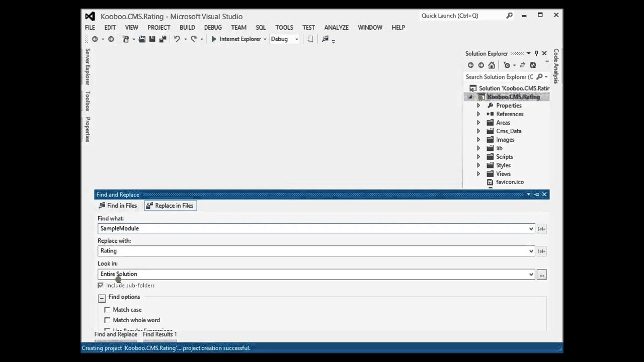Open the Find and Replace window options arrow

528,195
